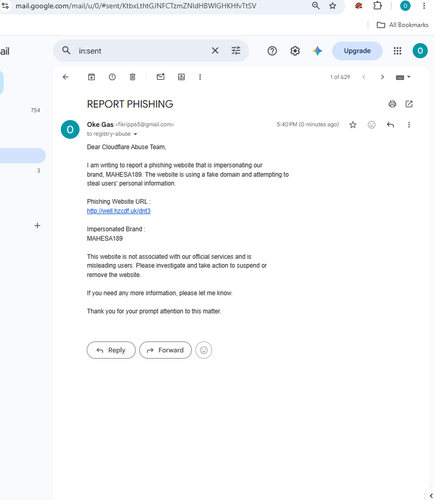Image resolution: width=434 pixels, height=500 pixels.
Task: Click the Forward button
Action: coord(165,350)
